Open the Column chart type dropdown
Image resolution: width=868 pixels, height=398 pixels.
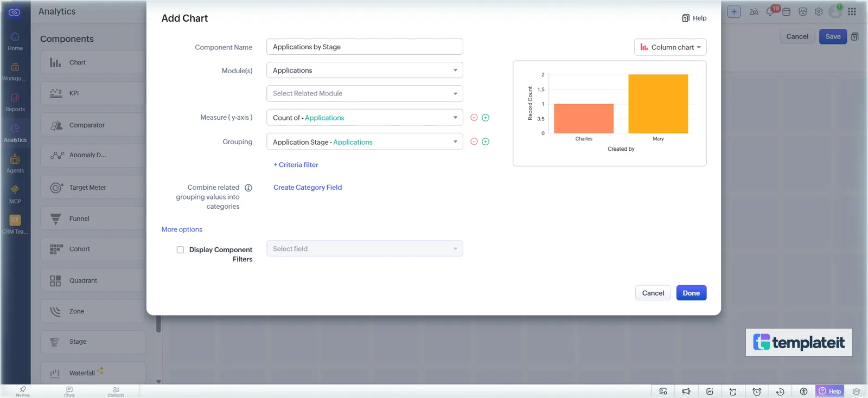(671, 47)
